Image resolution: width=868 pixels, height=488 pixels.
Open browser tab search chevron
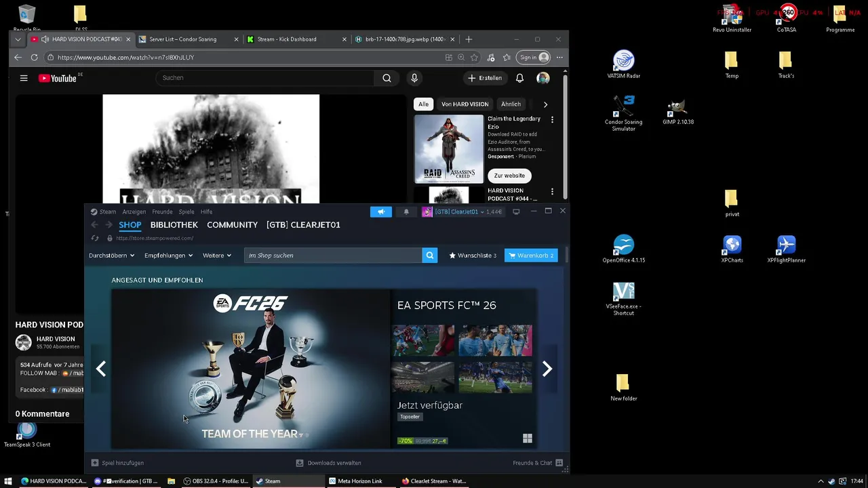click(x=18, y=39)
